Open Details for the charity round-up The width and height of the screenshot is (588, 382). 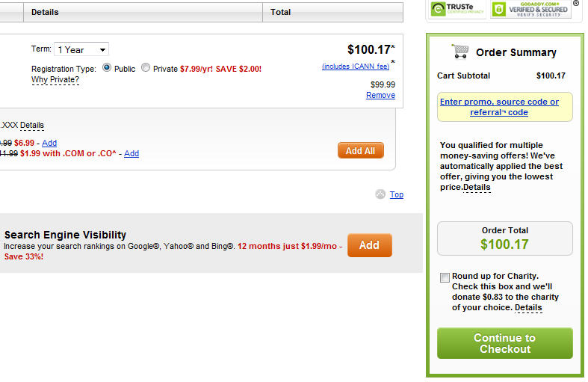tap(528, 308)
